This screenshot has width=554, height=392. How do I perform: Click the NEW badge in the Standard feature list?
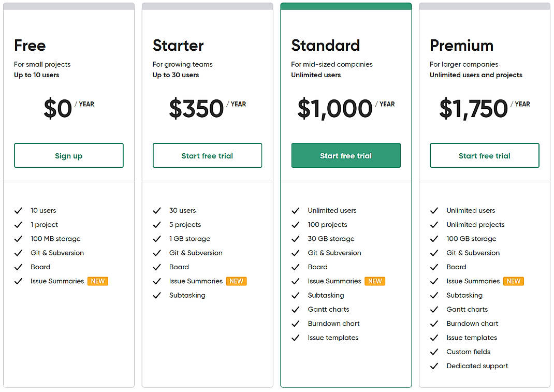pyautogui.click(x=375, y=281)
